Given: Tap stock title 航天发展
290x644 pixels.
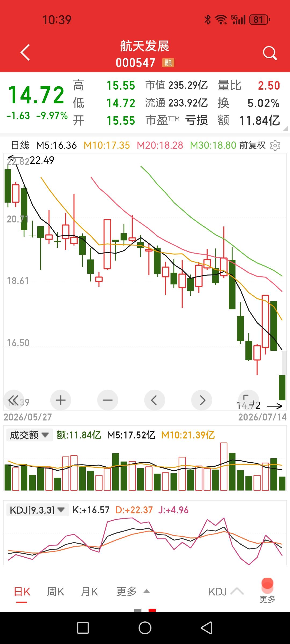Looking at the screenshot, I should pos(145,46).
